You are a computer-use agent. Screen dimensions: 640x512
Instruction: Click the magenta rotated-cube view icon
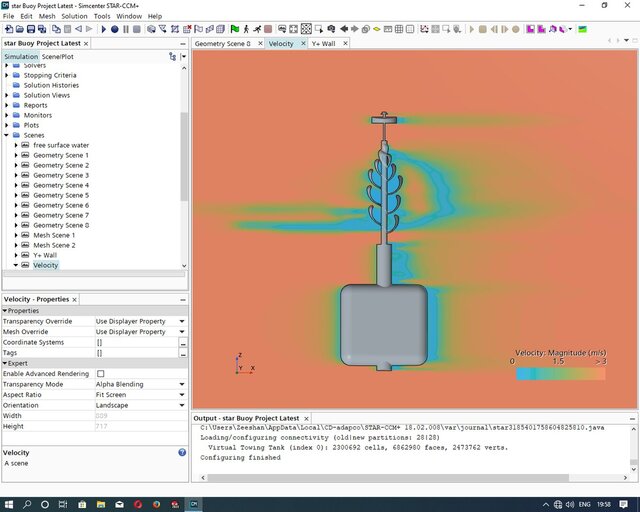(x=553, y=29)
